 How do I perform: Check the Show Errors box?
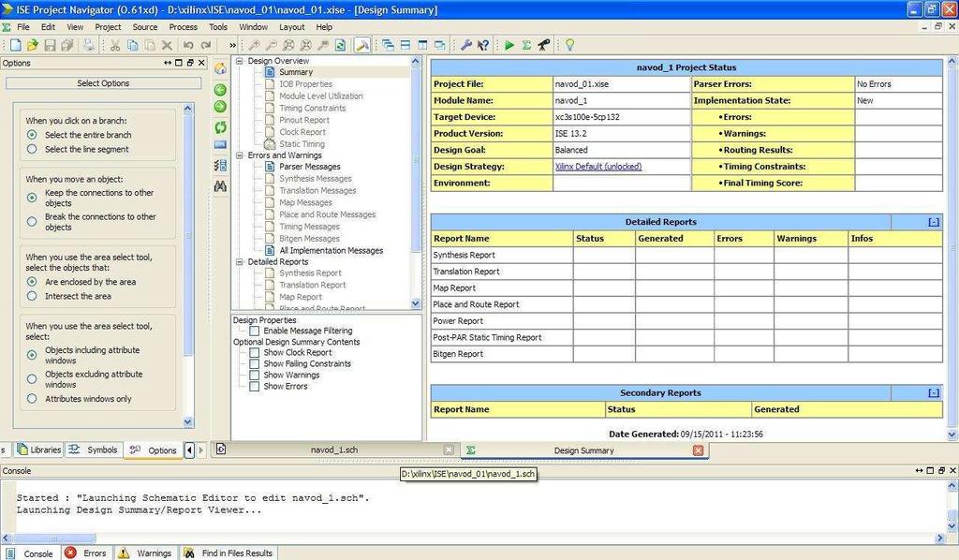tap(255, 387)
